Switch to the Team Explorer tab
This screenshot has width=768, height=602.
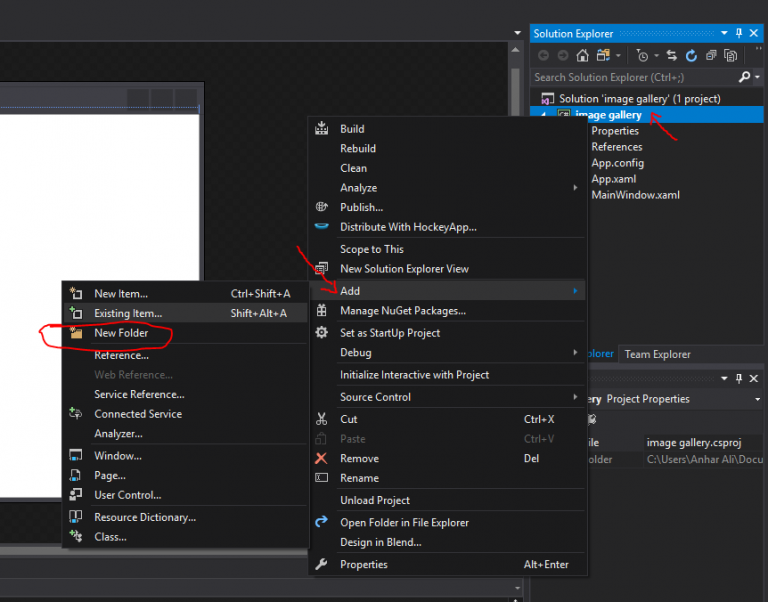[657, 354]
